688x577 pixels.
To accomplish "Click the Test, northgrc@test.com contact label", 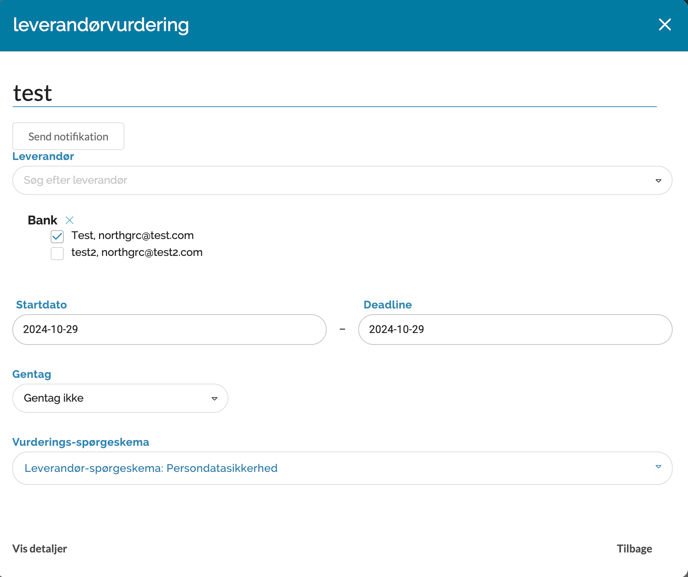I will (x=132, y=236).
